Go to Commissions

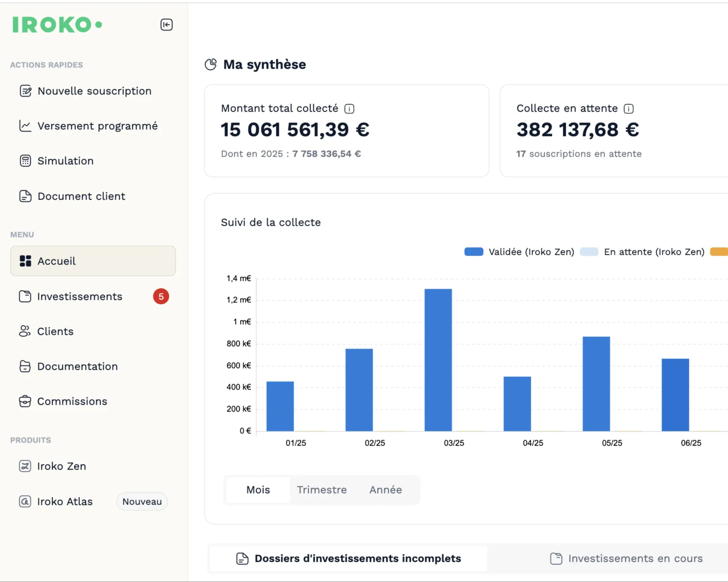coord(93,401)
